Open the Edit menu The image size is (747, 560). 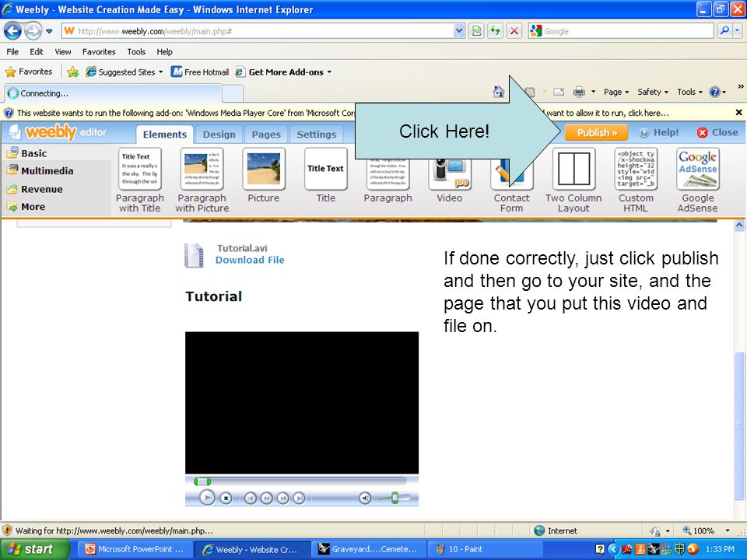click(x=37, y=52)
